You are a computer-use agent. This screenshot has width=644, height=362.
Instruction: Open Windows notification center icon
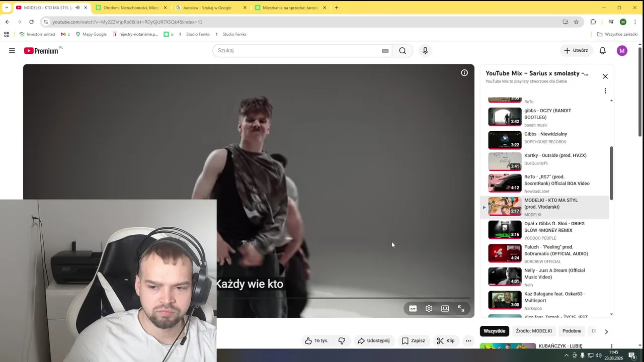[632, 355]
